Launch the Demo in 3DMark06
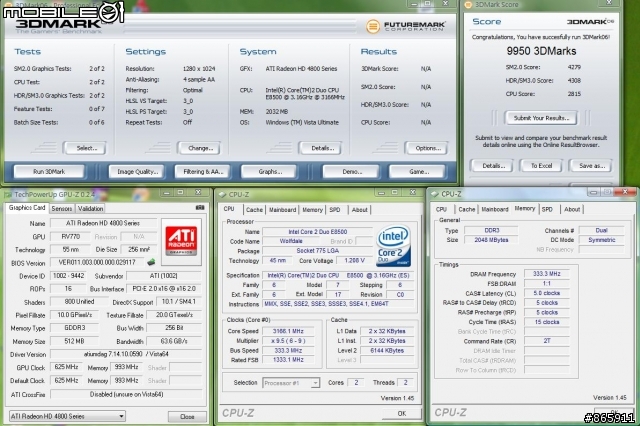Image resolution: width=640 pixels, height=426 pixels. pos(351,171)
